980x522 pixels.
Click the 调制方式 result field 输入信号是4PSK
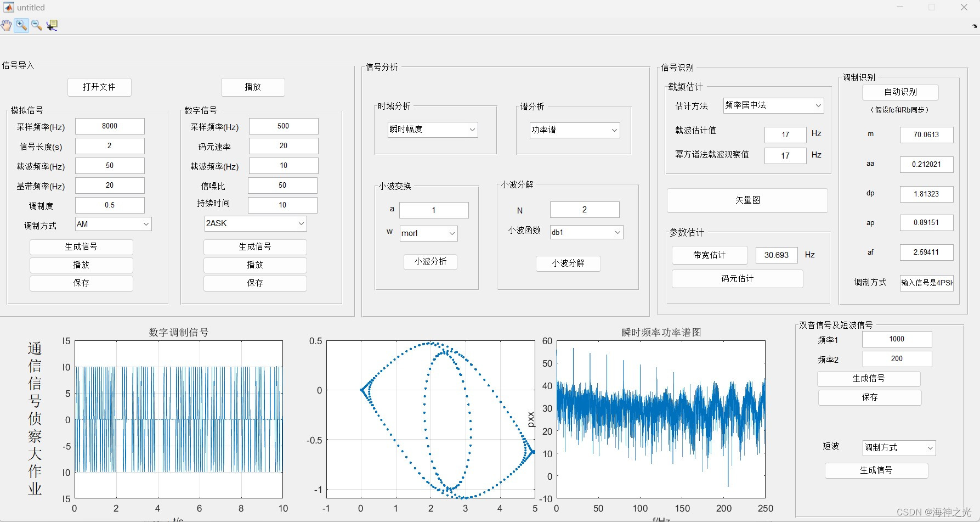926,283
